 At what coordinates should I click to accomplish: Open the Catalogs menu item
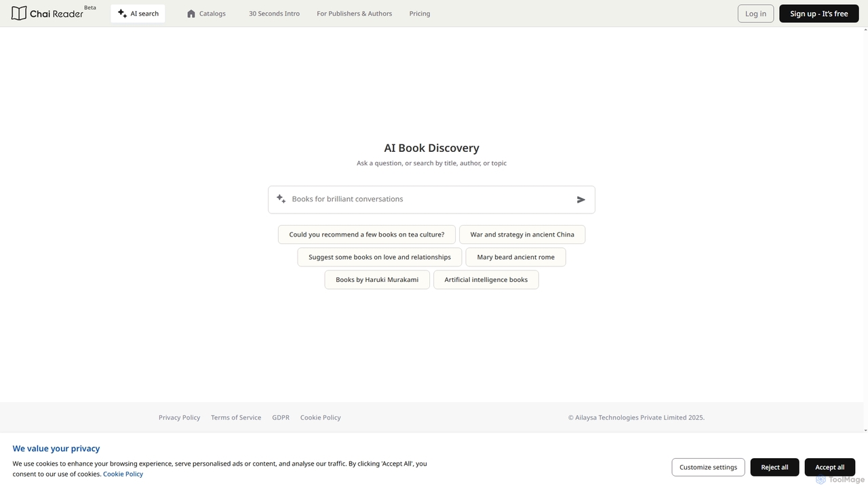point(206,14)
